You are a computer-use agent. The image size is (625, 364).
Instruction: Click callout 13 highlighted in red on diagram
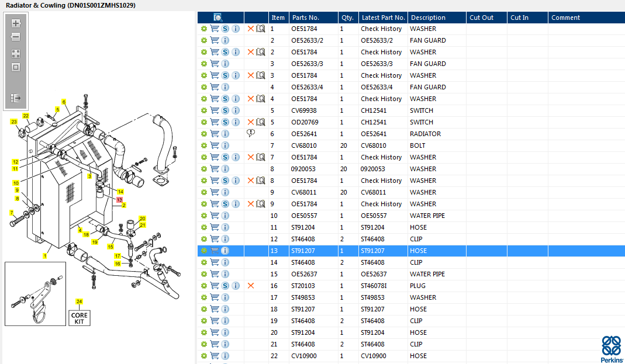click(119, 199)
